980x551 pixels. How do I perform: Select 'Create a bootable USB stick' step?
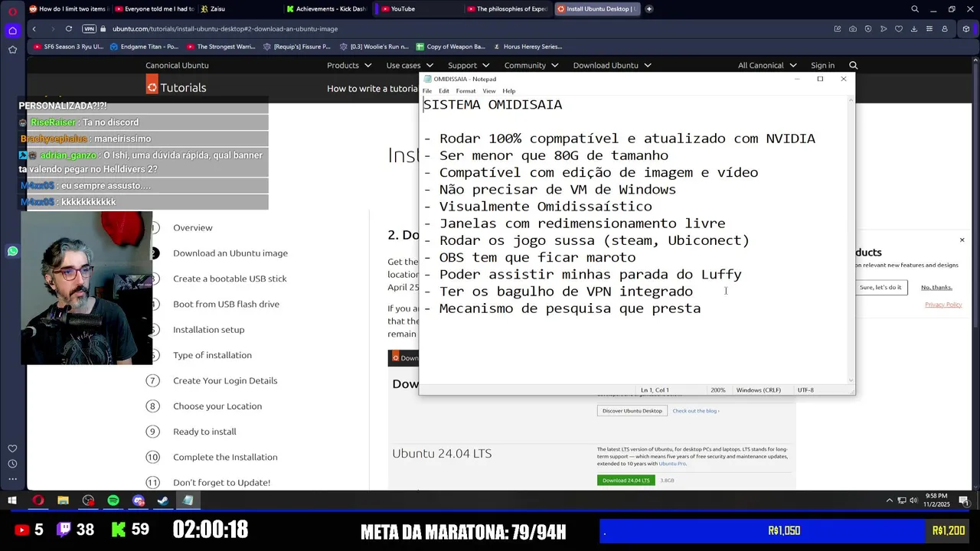tap(230, 279)
